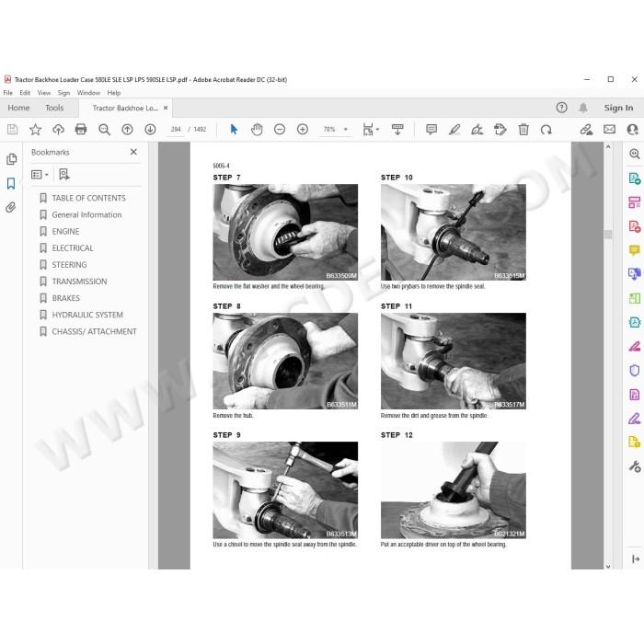Switch to the Home tab
This screenshot has width=644, height=644.
click(18, 108)
